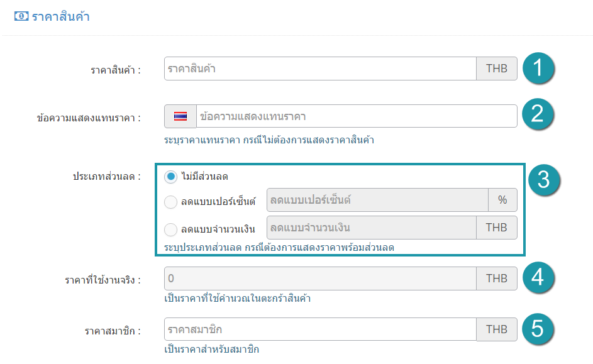Focus the ข้อความแสดงแทนราคา text field
The image size is (593, 364).
pos(357,116)
